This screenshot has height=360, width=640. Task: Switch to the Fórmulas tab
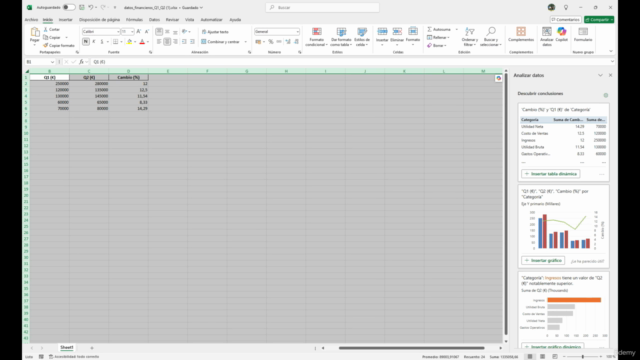pyautogui.click(x=134, y=20)
